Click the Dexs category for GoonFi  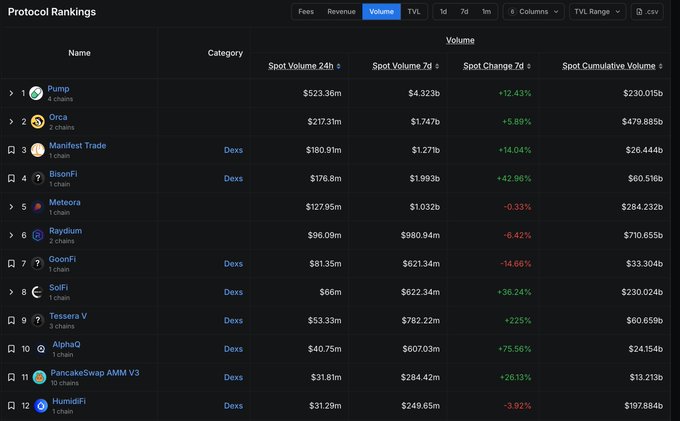point(233,264)
